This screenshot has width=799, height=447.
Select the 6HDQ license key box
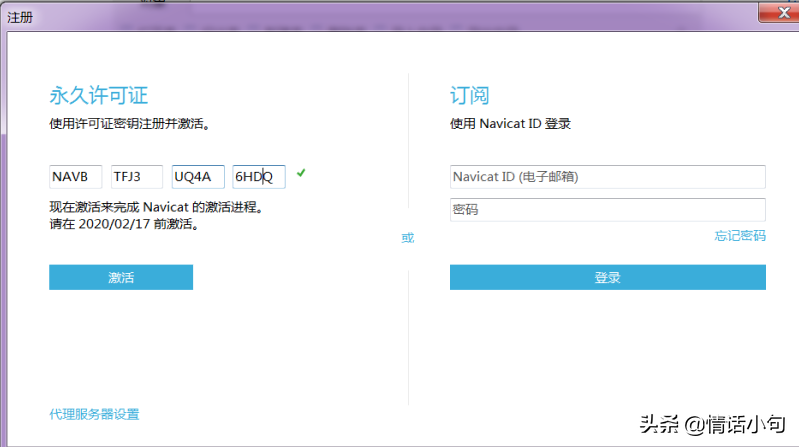259,177
